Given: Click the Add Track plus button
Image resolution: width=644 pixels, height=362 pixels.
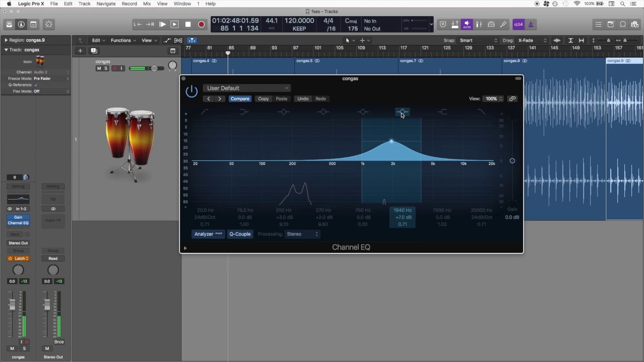Looking at the screenshot, I should coord(80,50).
